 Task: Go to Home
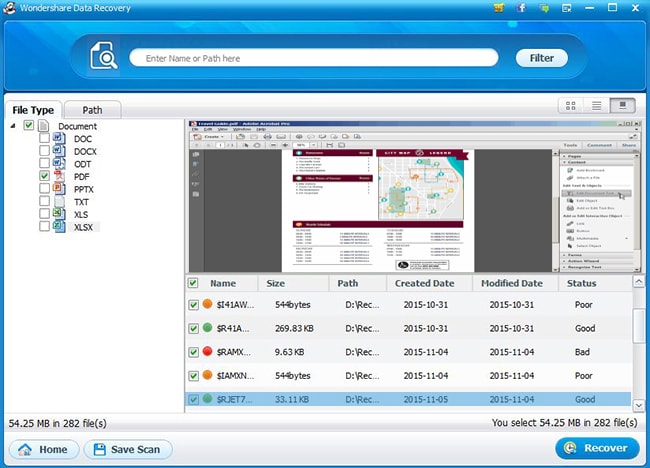(x=44, y=450)
